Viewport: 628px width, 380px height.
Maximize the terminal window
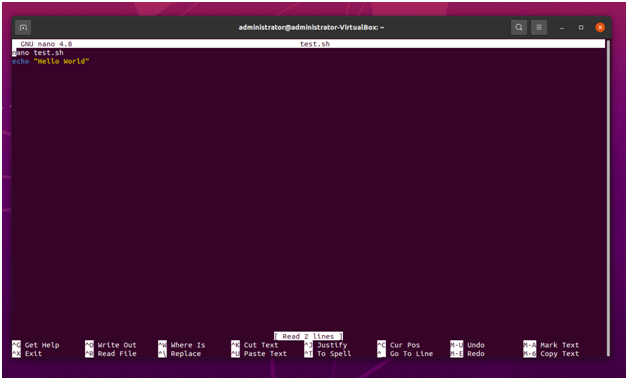581,28
